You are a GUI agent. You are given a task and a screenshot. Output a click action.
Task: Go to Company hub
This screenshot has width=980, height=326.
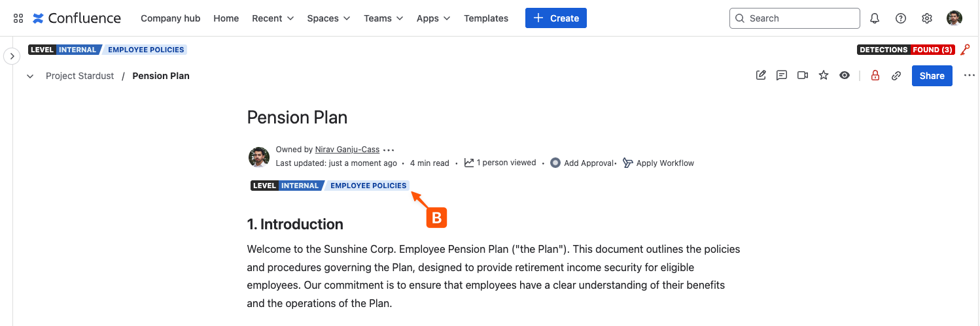pyautogui.click(x=171, y=18)
